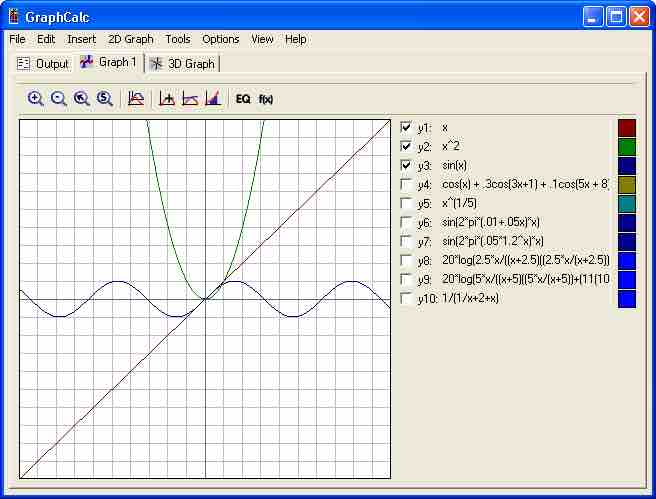The height and width of the screenshot is (499, 656).
Task: Open the View menu
Action: [262, 39]
